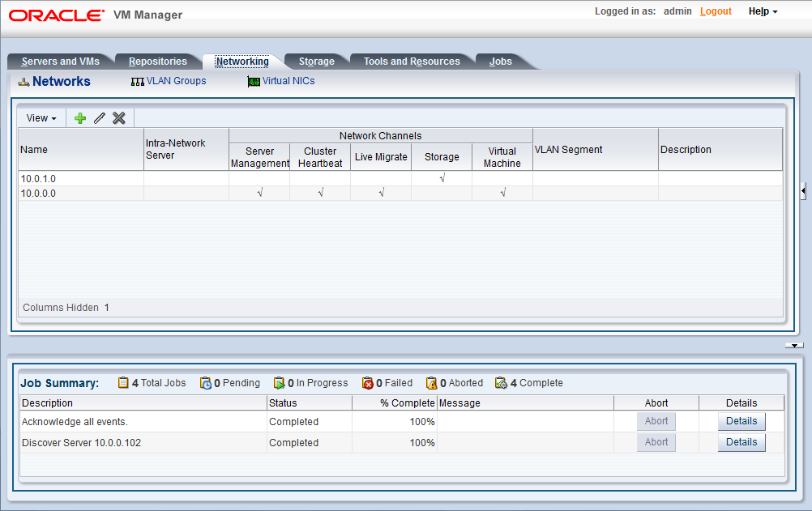The height and width of the screenshot is (511, 812).
Task: Open the Storage tab
Action: (316, 61)
